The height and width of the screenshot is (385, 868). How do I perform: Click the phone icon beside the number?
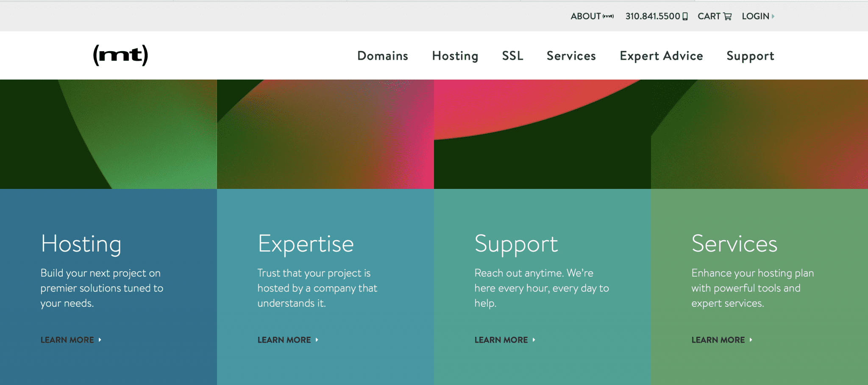(686, 16)
